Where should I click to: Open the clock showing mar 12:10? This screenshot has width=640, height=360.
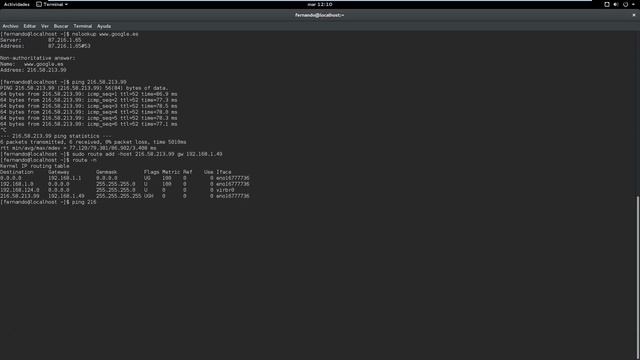point(320,4)
